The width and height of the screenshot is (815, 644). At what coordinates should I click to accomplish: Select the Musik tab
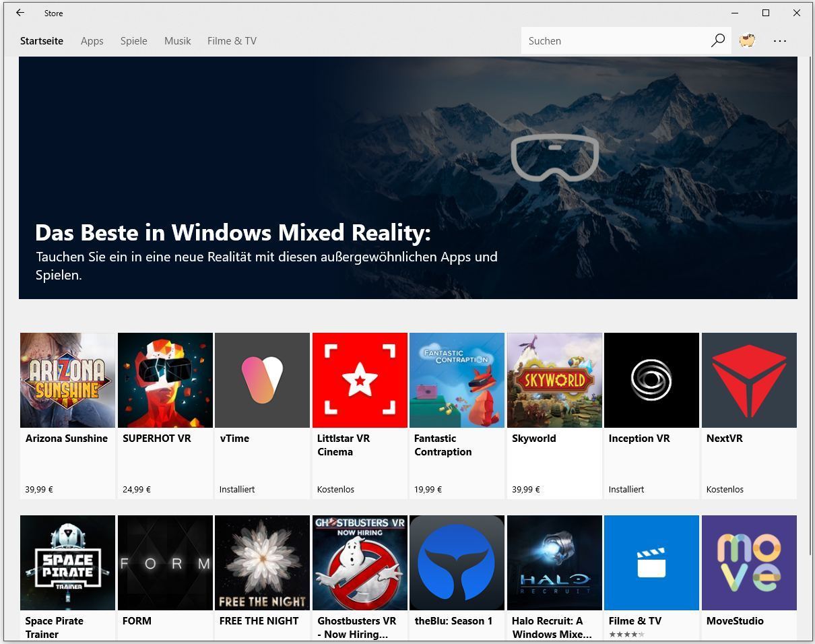pyautogui.click(x=177, y=40)
